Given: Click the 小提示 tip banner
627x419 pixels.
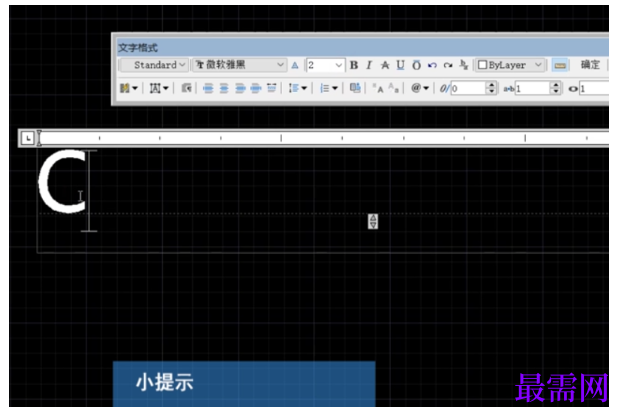Looking at the screenshot, I should [244, 384].
